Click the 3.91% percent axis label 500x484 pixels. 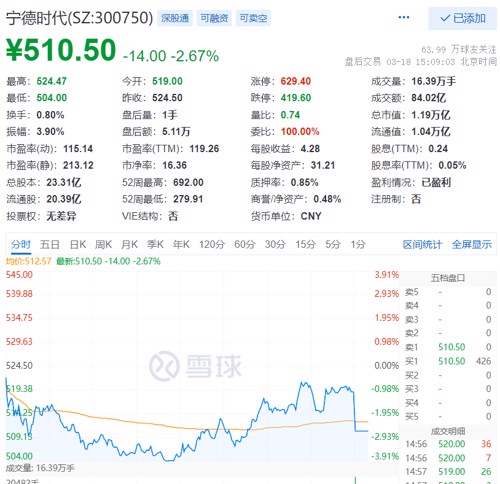point(387,275)
